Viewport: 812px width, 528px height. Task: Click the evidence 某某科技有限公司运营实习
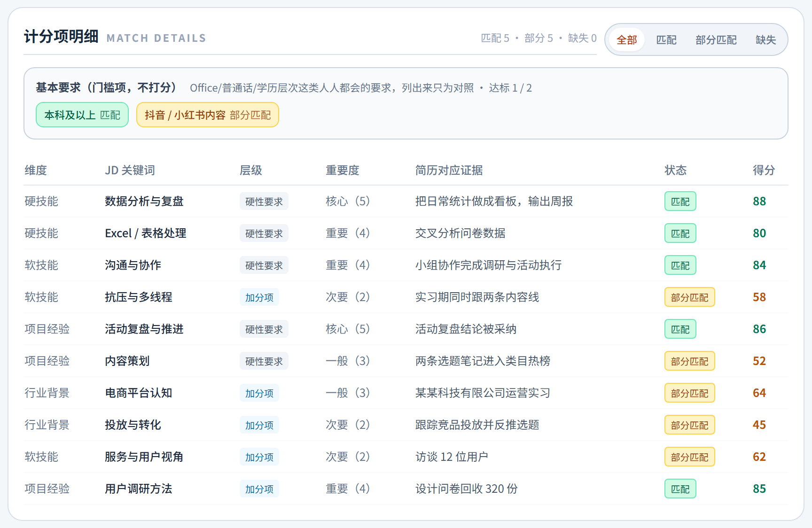pyautogui.click(x=483, y=393)
